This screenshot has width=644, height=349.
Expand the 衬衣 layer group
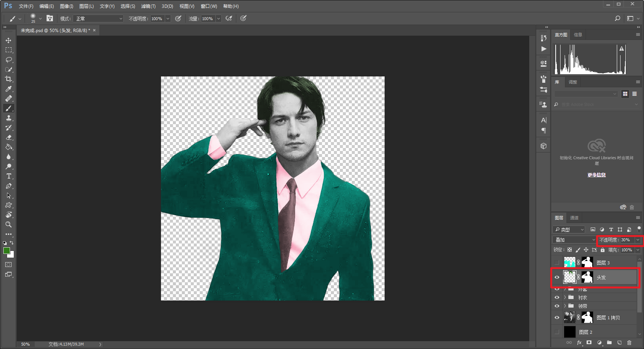pyautogui.click(x=565, y=298)
